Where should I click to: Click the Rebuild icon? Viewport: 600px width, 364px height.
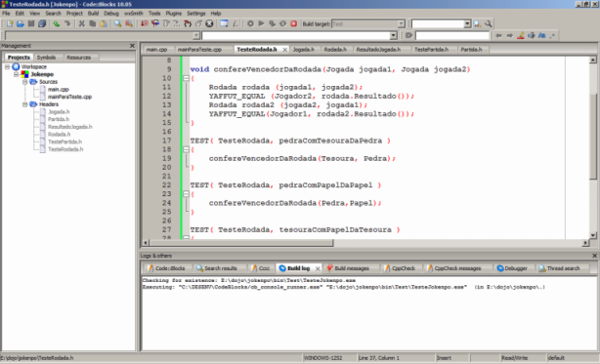282,23
